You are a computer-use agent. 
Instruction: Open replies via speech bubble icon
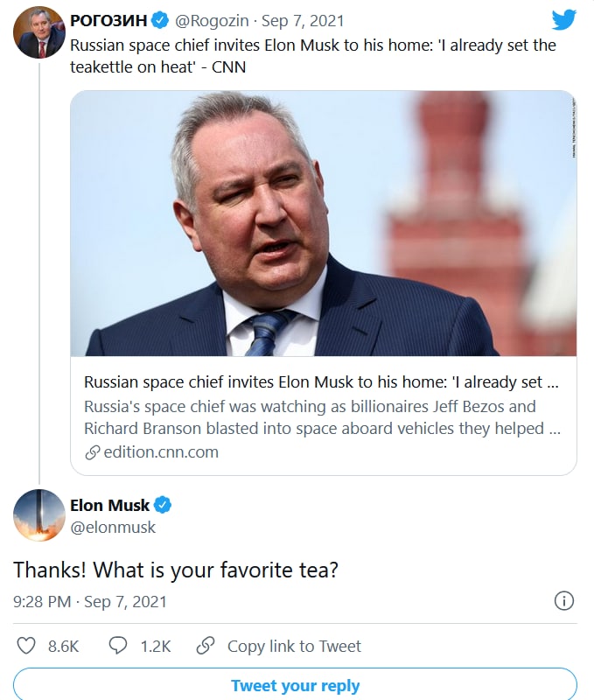(118, 647)
